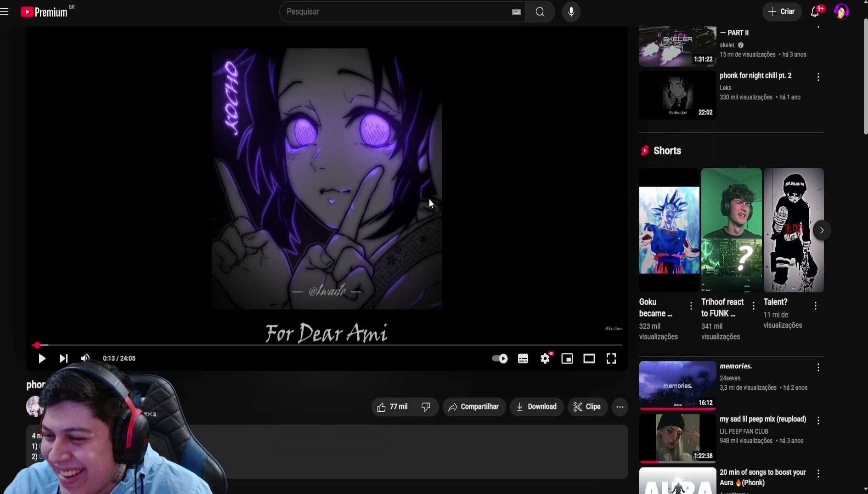Mute the video volume
The image size is (868, 494).
click(x=85, y=358)
